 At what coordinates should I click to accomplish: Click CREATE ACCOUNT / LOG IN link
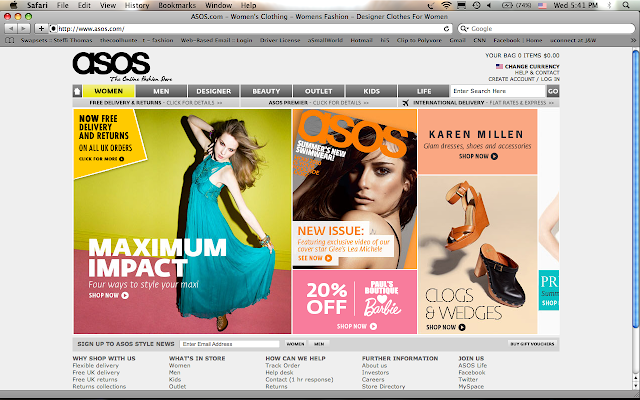click(524, 79)
